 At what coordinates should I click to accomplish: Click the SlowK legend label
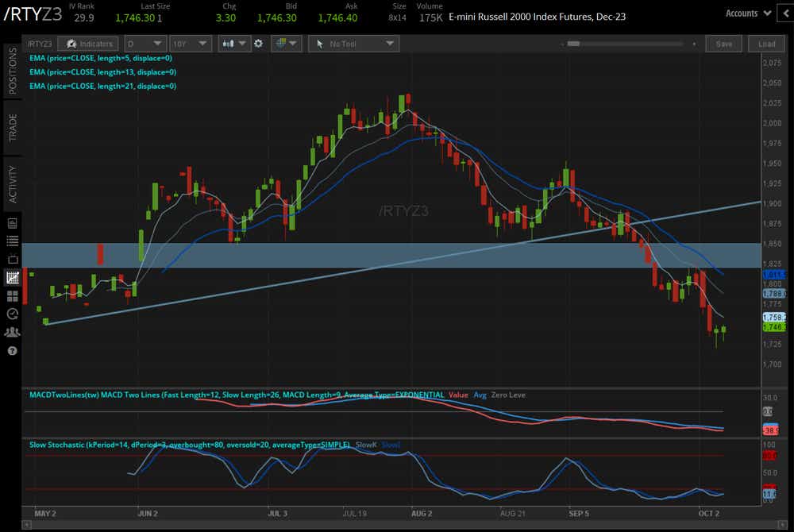tap(365, 445)
